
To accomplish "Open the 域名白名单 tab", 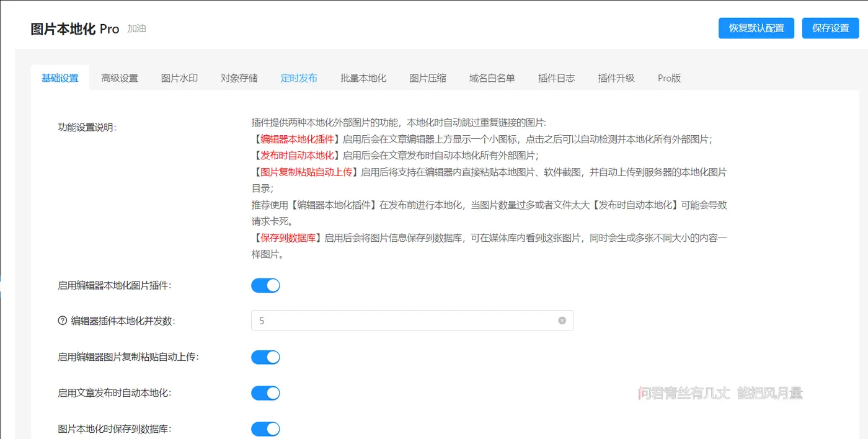I will 492,78.
